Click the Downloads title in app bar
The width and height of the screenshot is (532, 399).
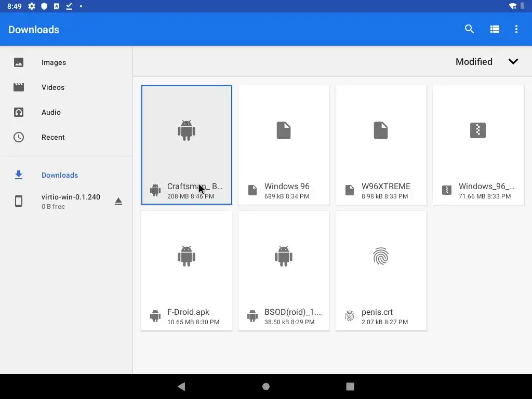[34, 30]
